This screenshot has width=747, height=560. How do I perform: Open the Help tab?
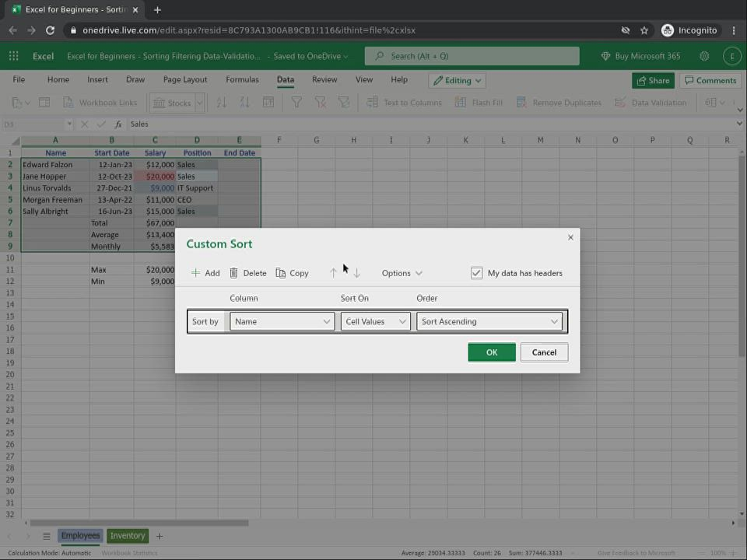(x=399, y=79)
